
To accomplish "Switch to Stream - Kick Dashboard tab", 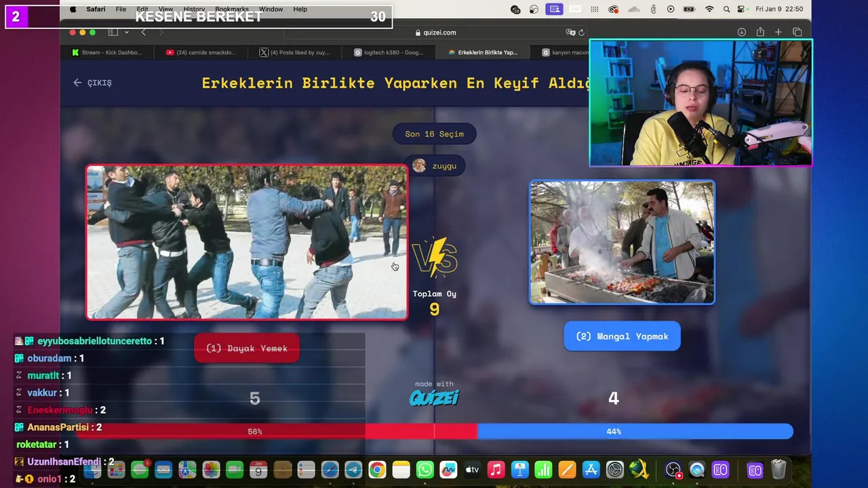I will click(107, 52).
